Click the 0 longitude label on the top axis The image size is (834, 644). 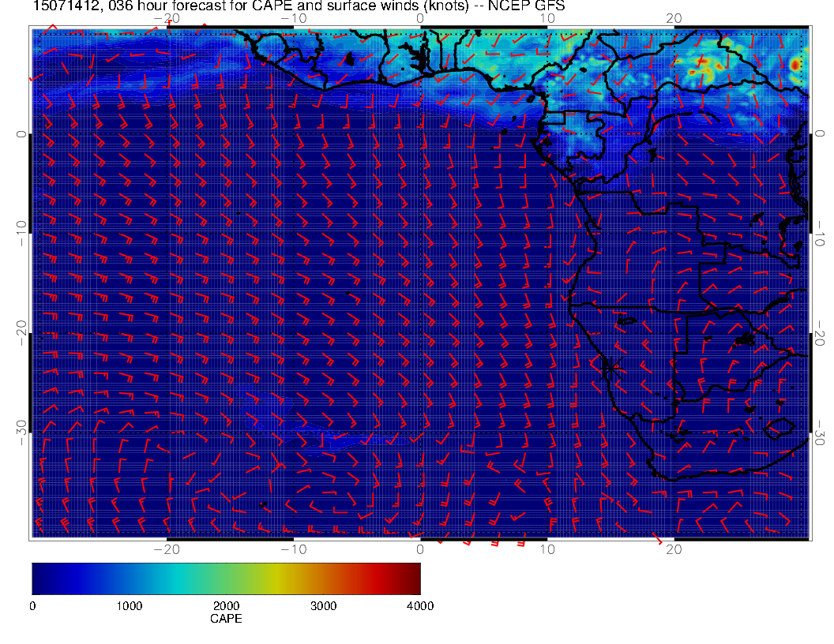click(x=420, y=18)
